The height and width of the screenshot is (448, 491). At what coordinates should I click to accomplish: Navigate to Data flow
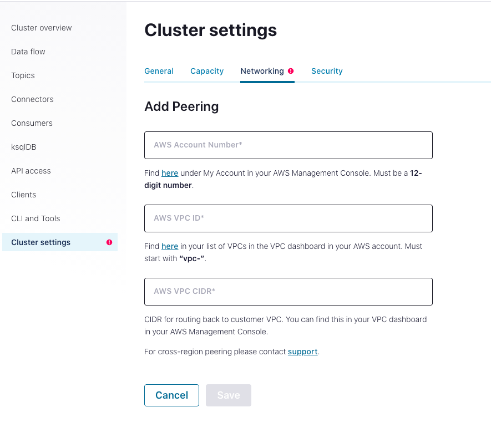click(28, 52)
